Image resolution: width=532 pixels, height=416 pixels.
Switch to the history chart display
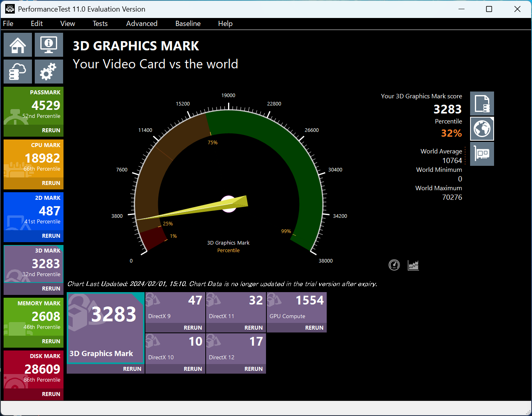click(413, 265)
